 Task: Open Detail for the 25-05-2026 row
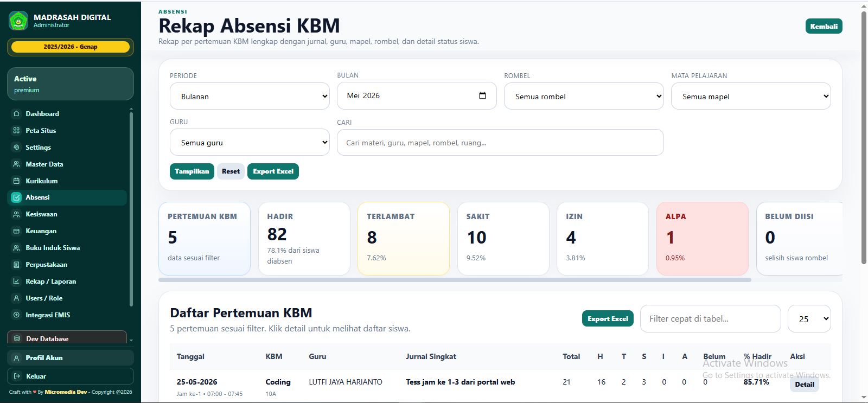click(805, 384)
